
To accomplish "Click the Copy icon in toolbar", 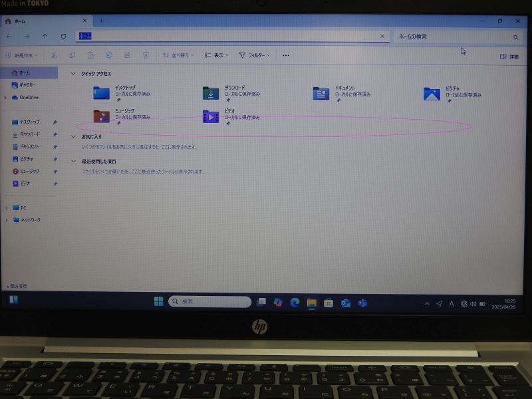I will (72, 55).
